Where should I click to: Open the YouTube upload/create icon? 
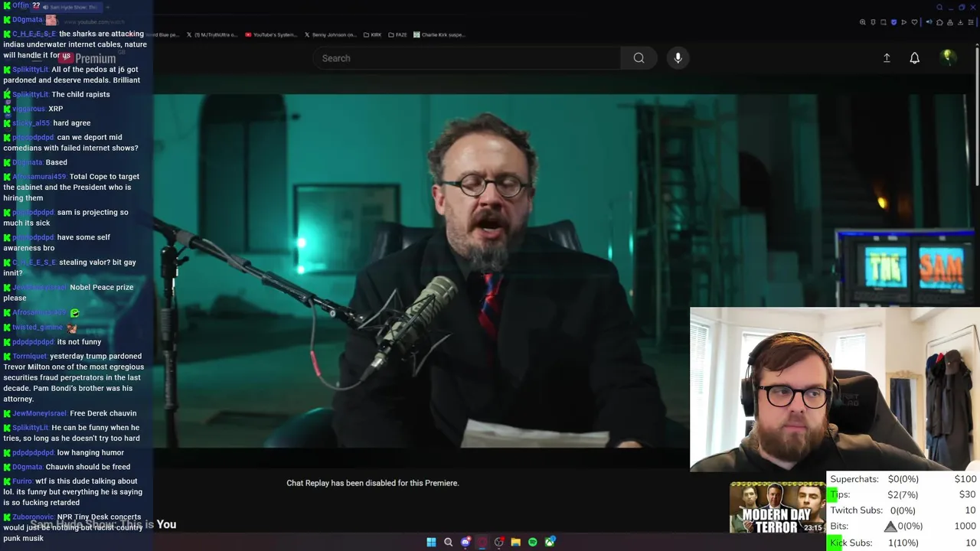click(x=887, y=58)
